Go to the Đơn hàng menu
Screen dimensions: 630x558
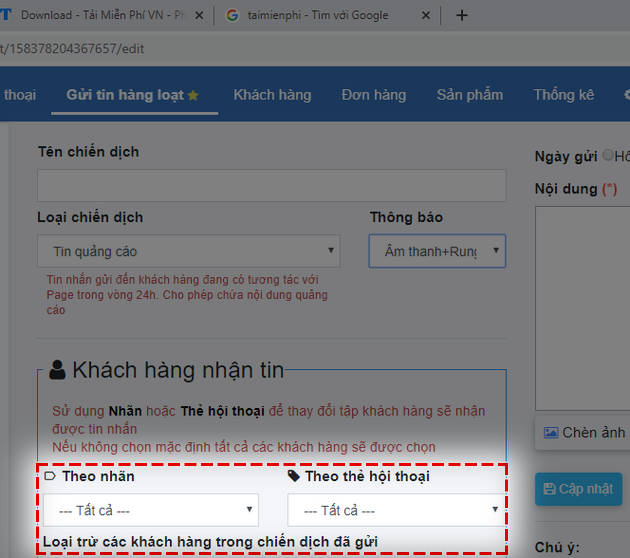374,95
